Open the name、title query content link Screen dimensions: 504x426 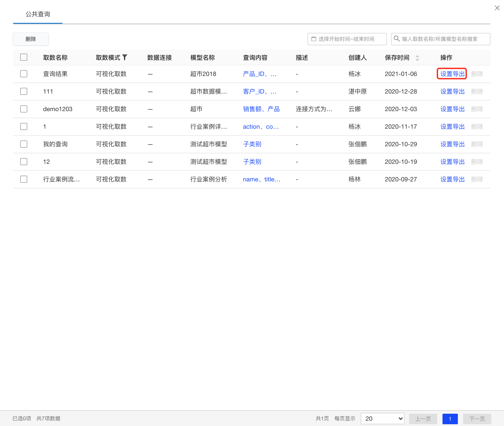coord(261,179)
